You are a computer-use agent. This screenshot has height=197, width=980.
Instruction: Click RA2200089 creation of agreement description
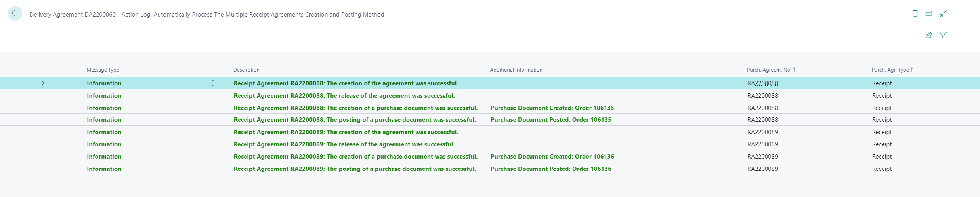pyautogui.click(x=346, y=132)
